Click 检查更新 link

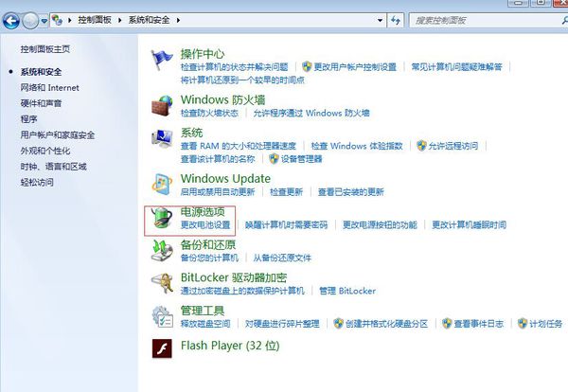click(x=286, y=192)
